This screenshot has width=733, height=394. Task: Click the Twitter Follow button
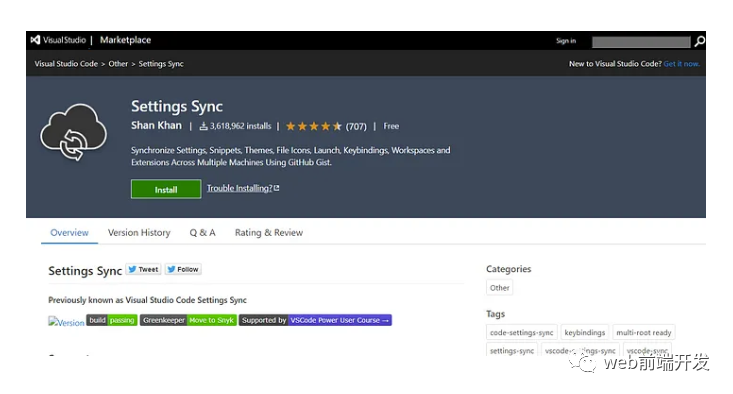(x=183, y=269)
